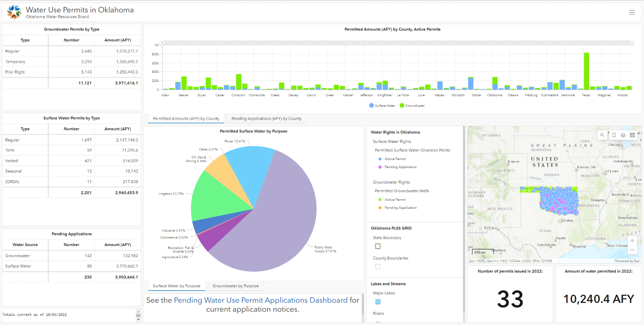Grab the left handle of chart range slider

(x=162, y=43)
